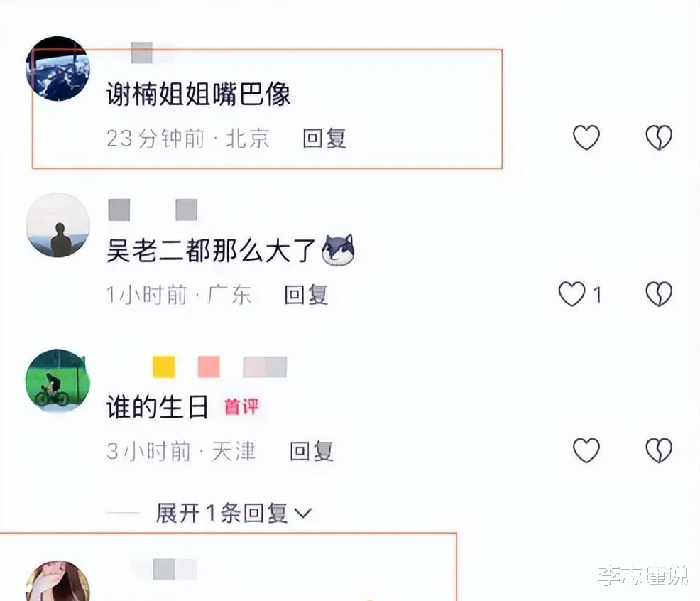Expand 展开1条回复 replies

233,513
